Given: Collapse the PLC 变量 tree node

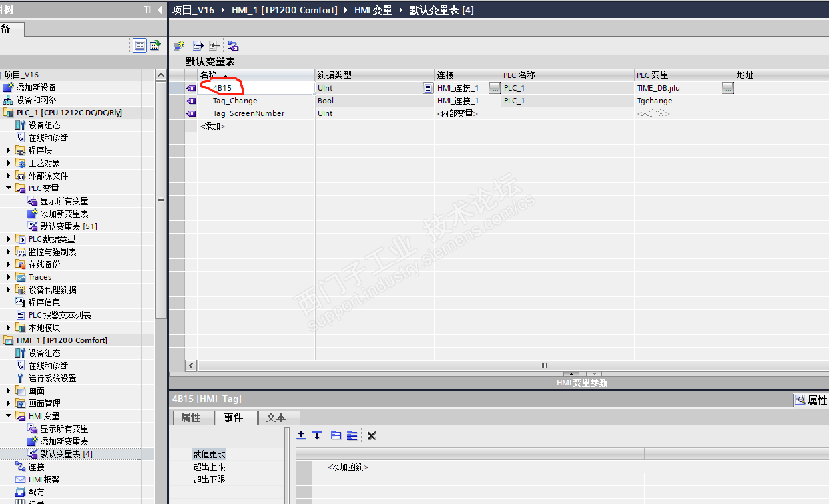Looking at the screenshot, I should tap(9, 188).
